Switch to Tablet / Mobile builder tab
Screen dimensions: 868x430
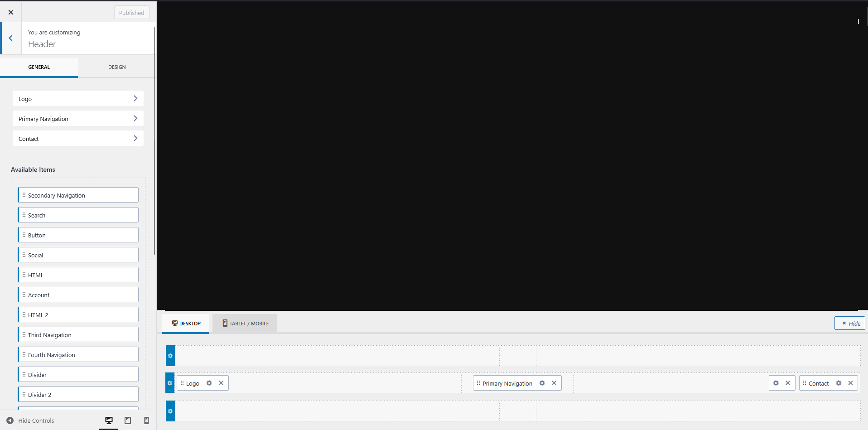tap(245, 324)
